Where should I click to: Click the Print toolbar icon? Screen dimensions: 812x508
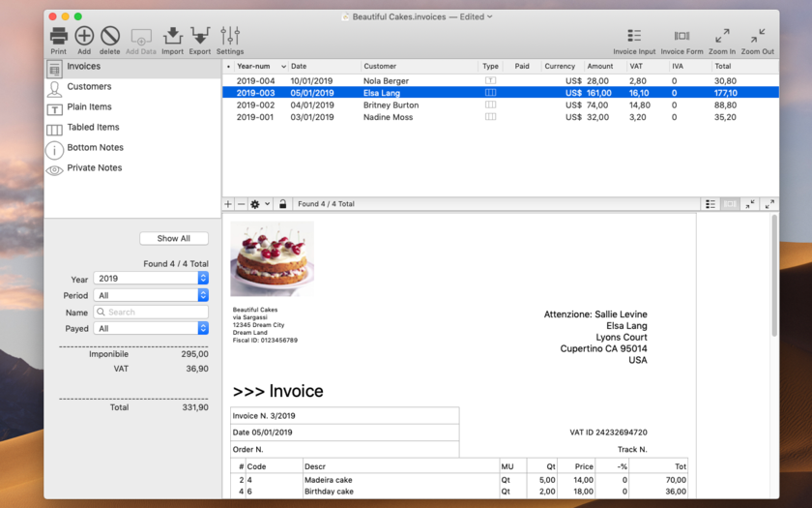59,37
